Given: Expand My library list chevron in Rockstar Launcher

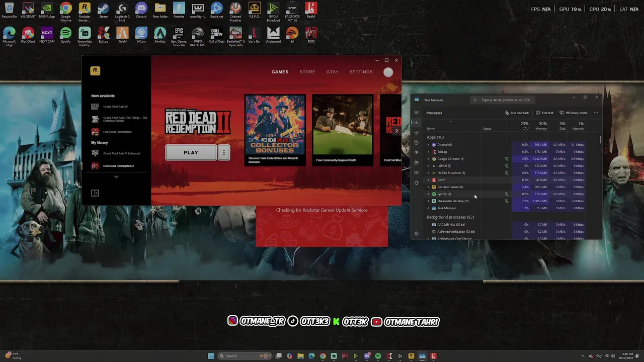Looking at the screenshot, I should (116, 177).
